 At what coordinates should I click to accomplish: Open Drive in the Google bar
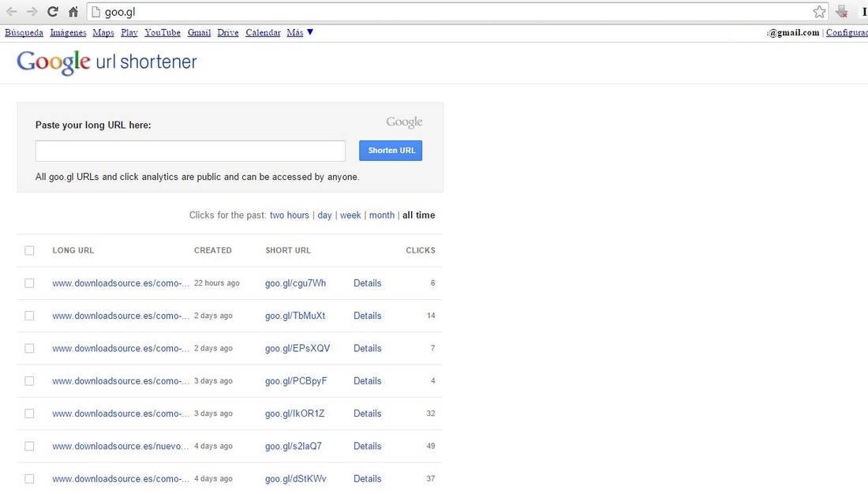click(x=228, y=32)
